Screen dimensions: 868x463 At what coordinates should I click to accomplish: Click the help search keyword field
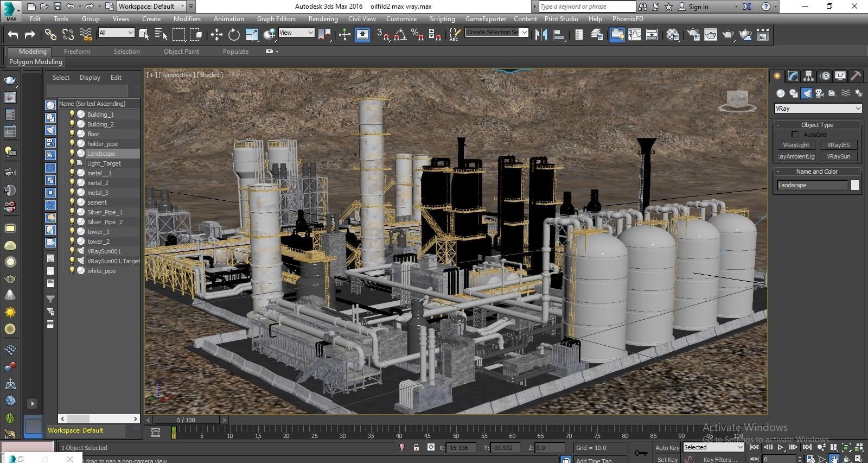(586, 7)
